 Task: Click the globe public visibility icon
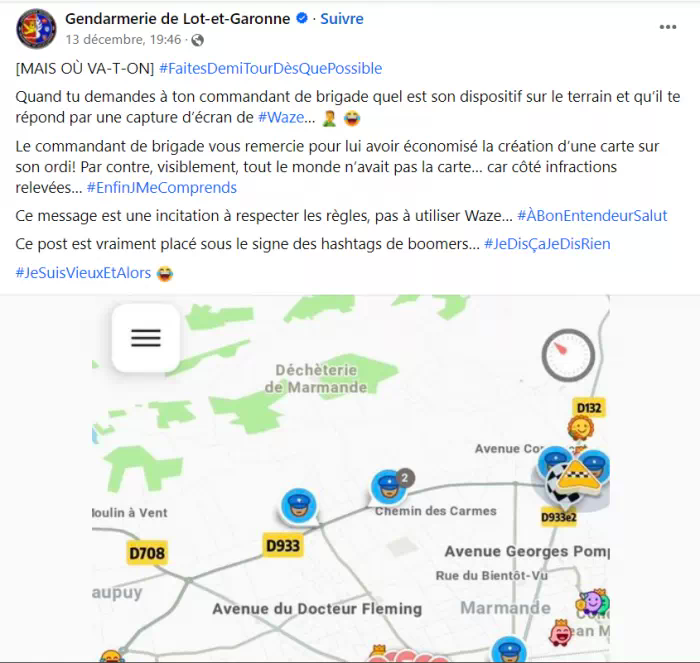pyautogui.click(x=197, y=40)
